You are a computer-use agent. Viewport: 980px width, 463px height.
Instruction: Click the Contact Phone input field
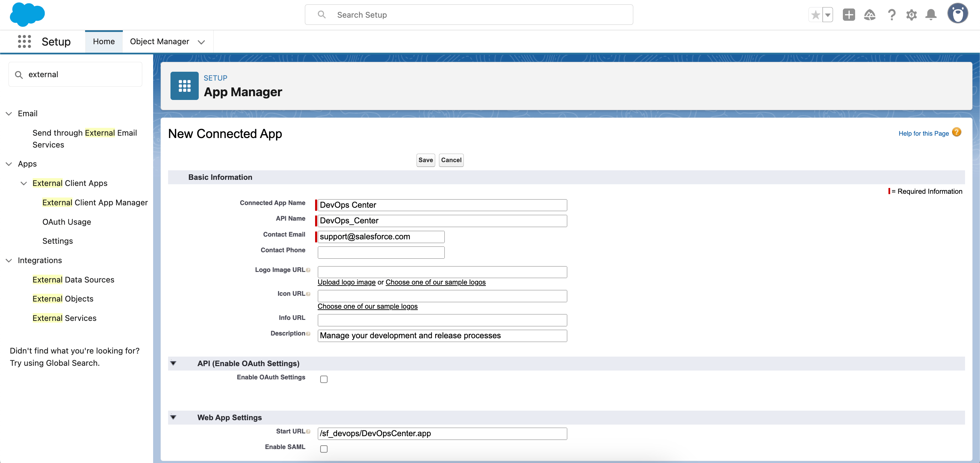381,253
